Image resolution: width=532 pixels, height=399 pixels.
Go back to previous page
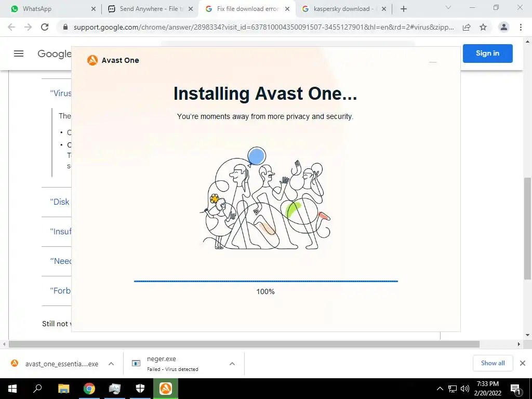[x=11, y=27]
